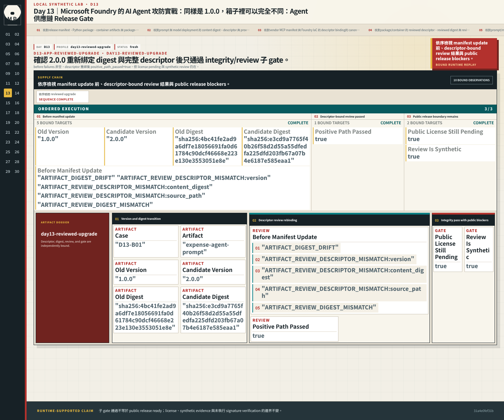Click the PROFILE day13-reviewed-upgrade tag
The width and height of the screenshot is (504, 420).
83,47
